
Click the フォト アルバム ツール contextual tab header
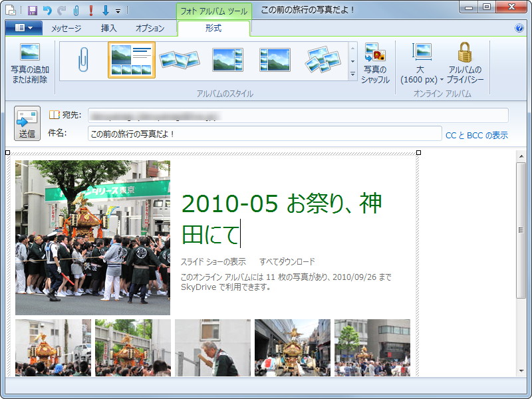pyautogui.click(x=213, y=11)
